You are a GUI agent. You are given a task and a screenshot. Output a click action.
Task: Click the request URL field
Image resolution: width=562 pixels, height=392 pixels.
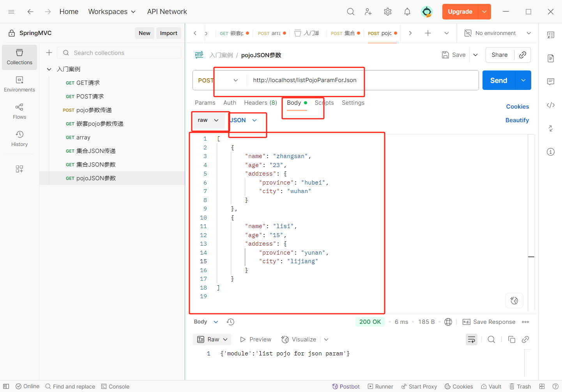click(x=362, y=80)
